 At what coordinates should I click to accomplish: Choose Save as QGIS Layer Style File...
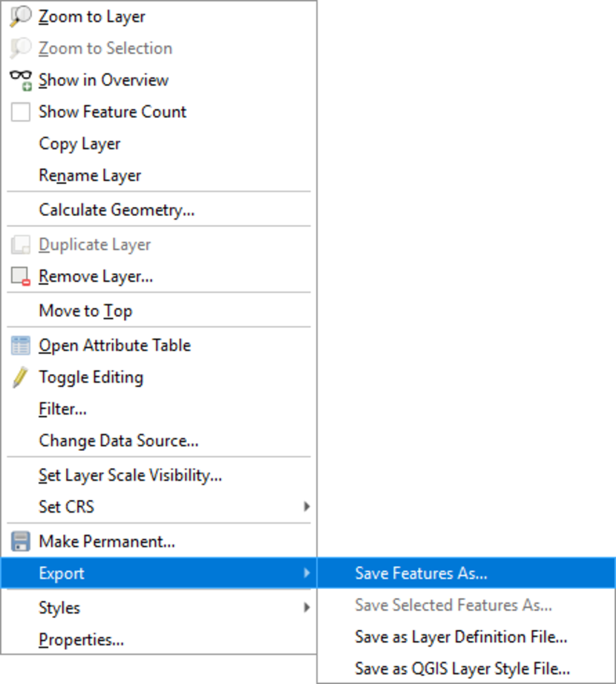[466, 668]
